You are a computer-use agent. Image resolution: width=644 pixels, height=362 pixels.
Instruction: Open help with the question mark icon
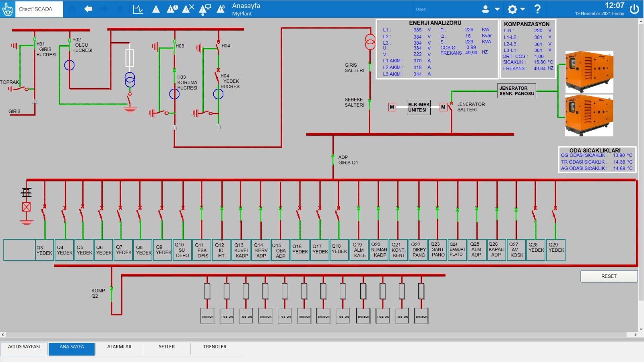(x=537, y=9)
